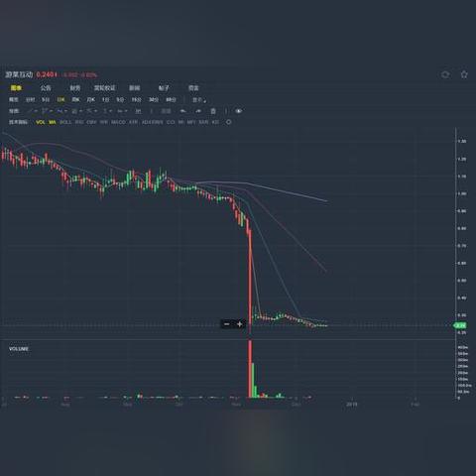Toggle the MA indicator
Viewport: 476px width, 476px height.
[x=53, y=122]
